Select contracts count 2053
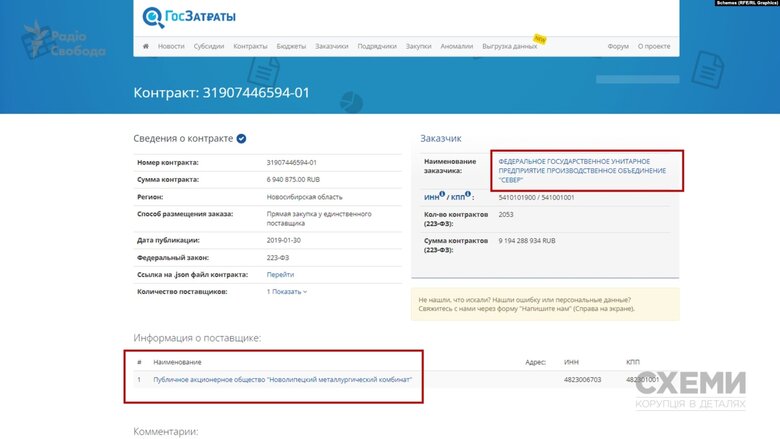780x439 pixels. (506, 214)
